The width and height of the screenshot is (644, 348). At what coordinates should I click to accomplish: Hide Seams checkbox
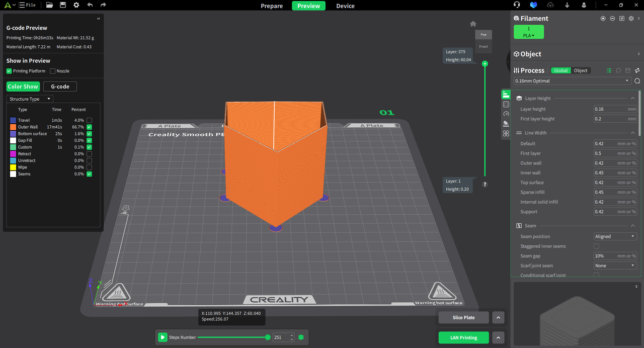[x=89, y=174]
